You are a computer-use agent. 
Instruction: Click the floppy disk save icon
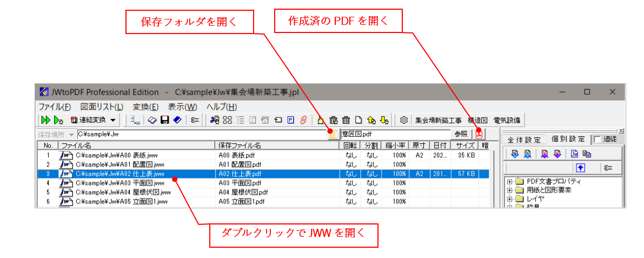pos(165,120)
